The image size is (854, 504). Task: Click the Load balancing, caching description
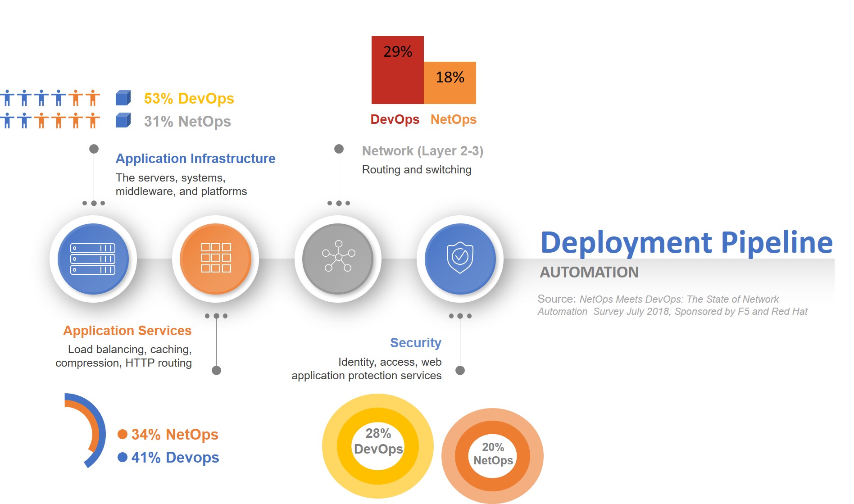click(124, 356)
